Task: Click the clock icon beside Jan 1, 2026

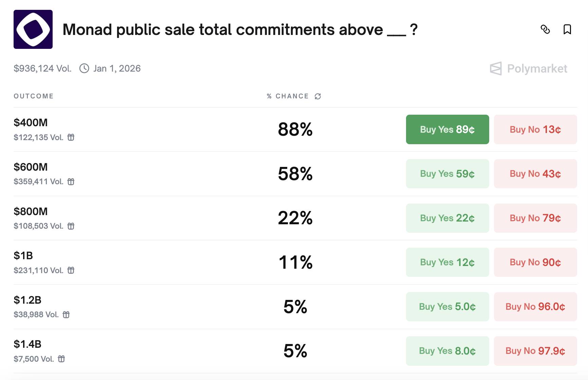Action: pyautogui.click(x=84, y=69)
